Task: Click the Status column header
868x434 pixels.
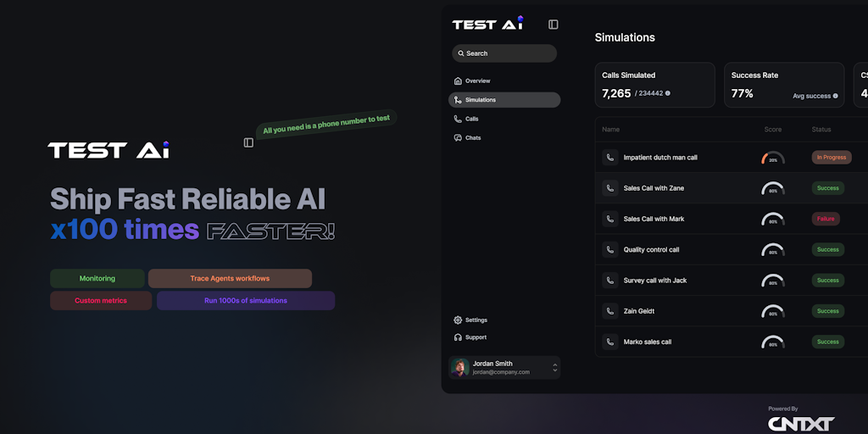Action: coord(821,130)
